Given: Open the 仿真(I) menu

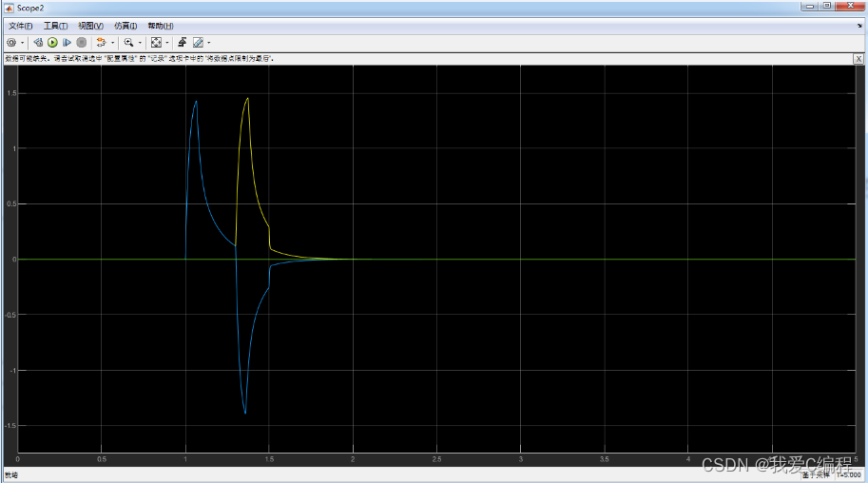Looking at the screenshot, I should coord(125,26).
